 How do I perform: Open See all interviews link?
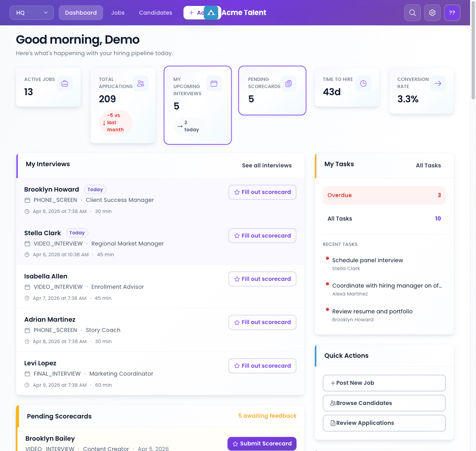tap(267, 165)
